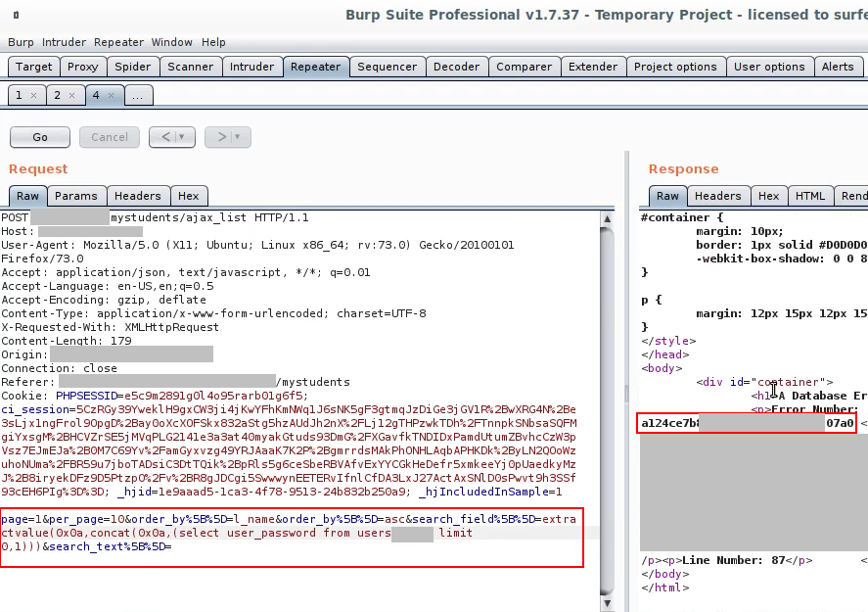The image size is (868, 612).
Task: Switch to the Comparer tab
Action: click(x=525, y=67)
